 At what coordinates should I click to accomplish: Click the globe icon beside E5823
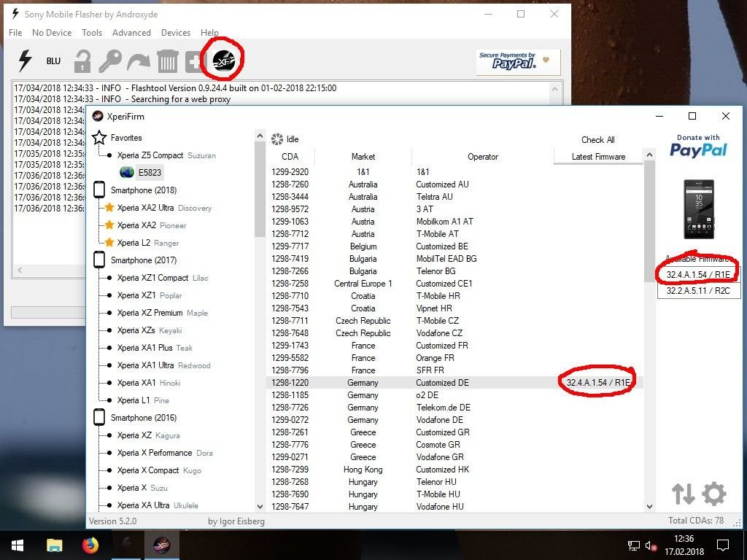coord(127,172)
